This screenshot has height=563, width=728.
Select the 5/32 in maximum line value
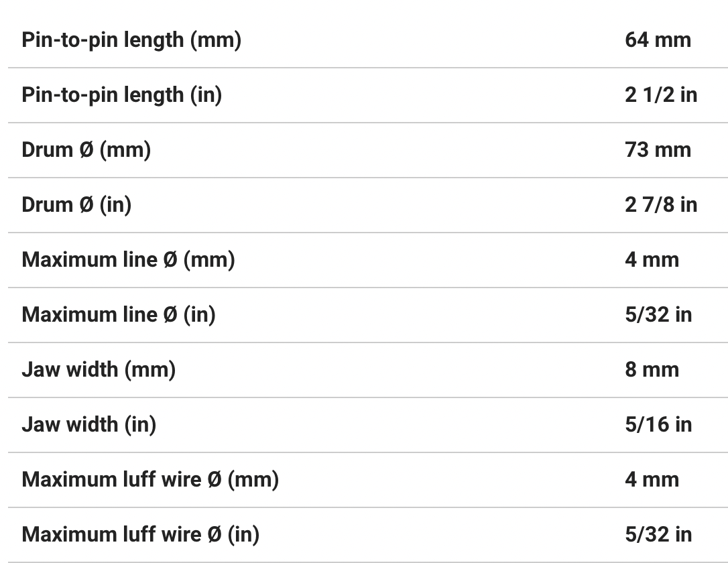coord(658,315)
